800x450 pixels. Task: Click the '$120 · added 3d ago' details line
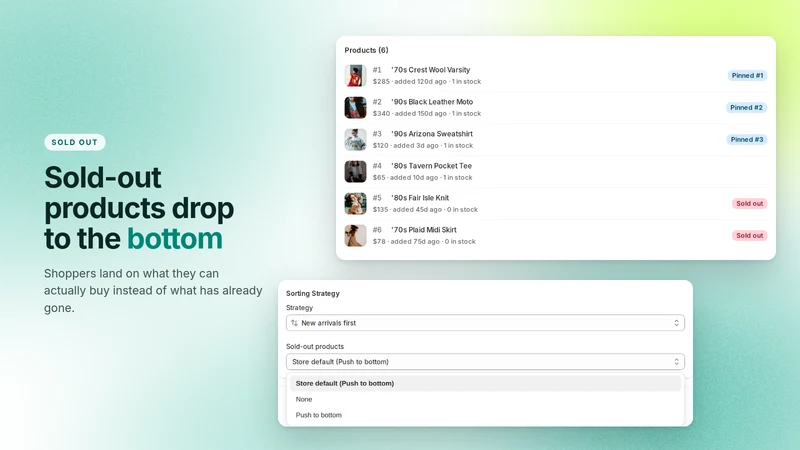pos(422,145)
